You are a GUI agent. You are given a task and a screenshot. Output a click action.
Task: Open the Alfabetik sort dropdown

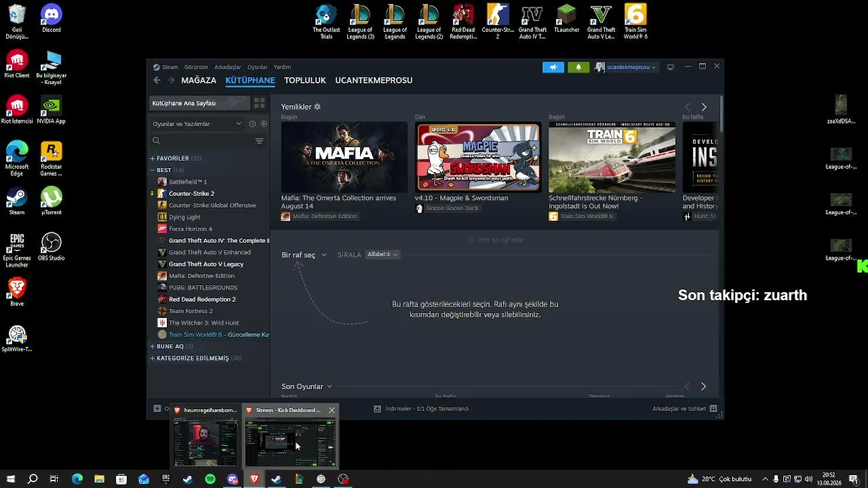coord(382,254)
